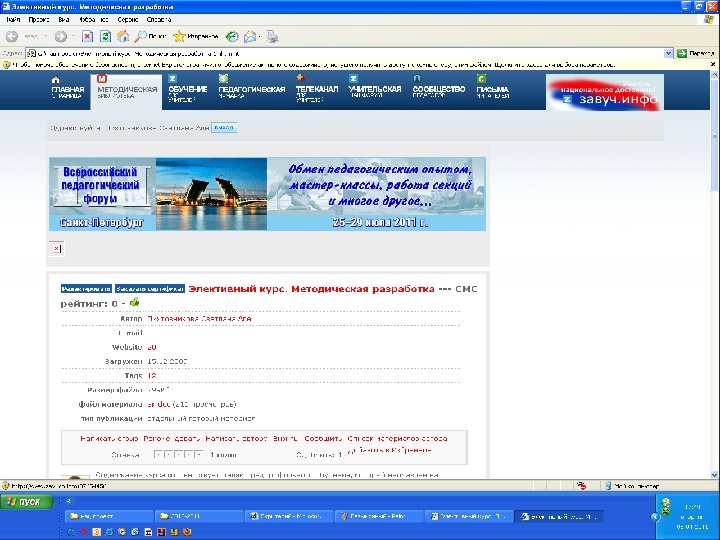
Task: Click the Написать отзыв link
Action: pos(109,439)
